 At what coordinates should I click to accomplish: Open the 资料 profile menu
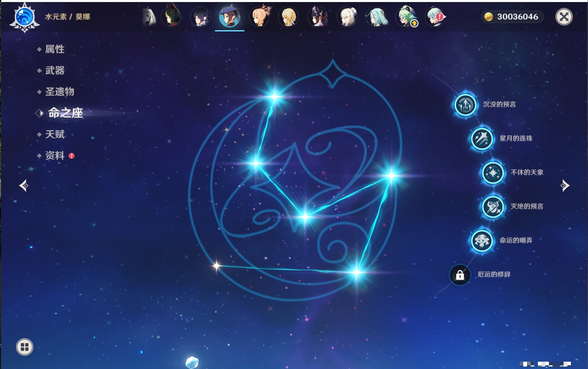55,155
